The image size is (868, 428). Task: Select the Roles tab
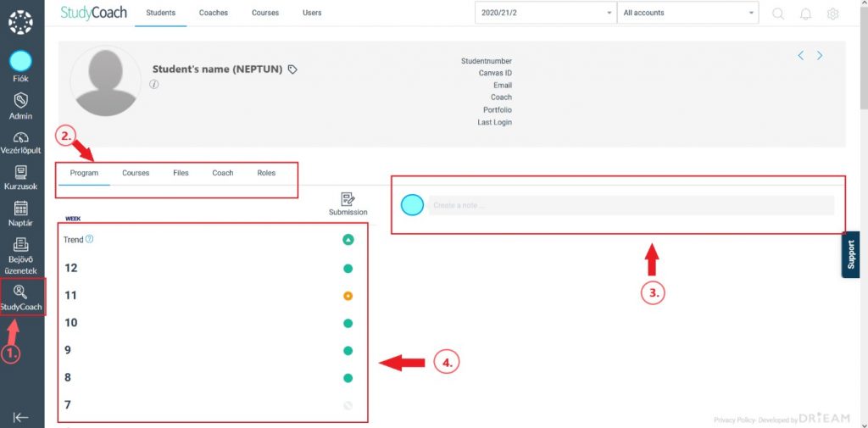coord(266,173)
